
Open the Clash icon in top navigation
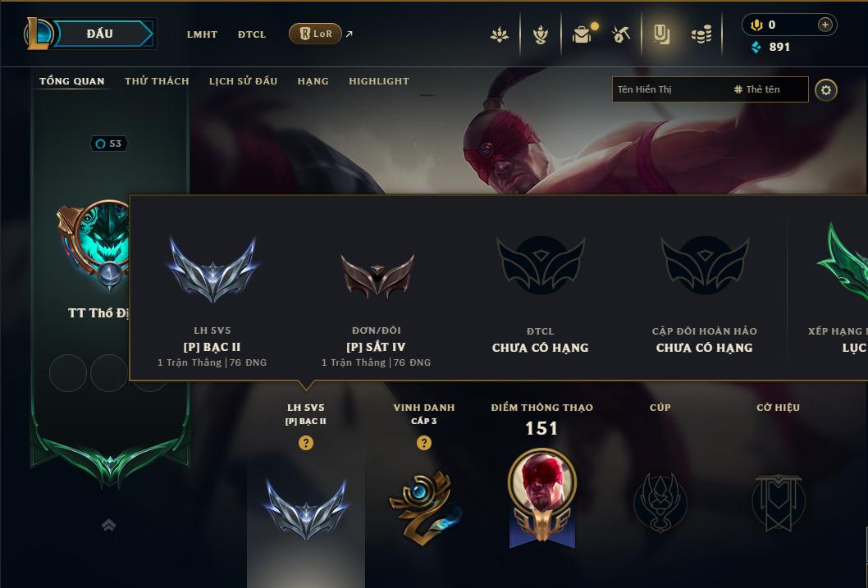point(500,34)
